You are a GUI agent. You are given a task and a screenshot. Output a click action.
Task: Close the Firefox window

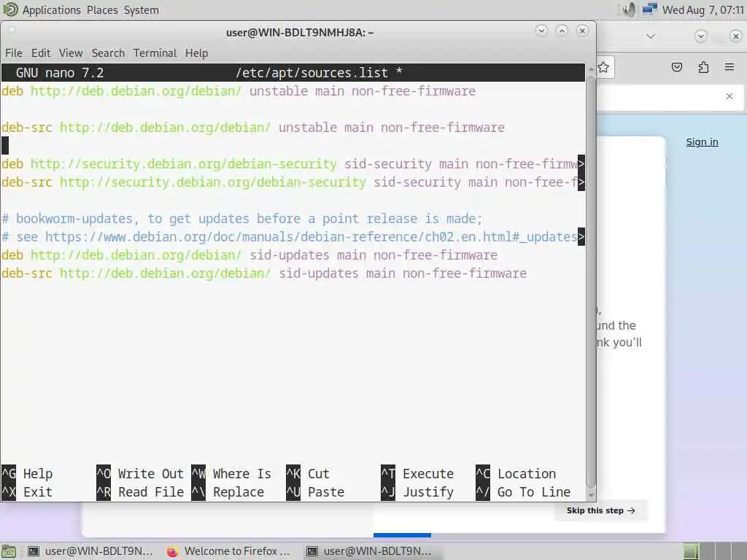(735, 36)
